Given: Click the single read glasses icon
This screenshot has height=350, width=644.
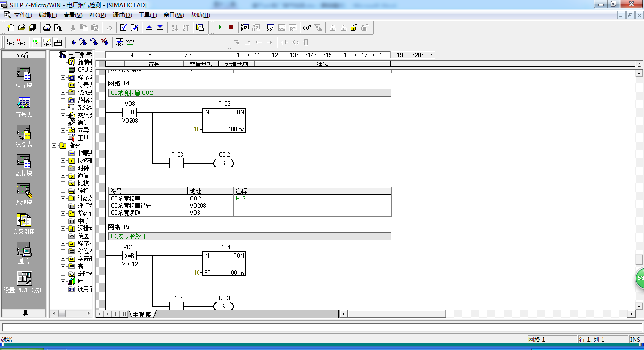Looking at the screenshot, I should (307, 27).
